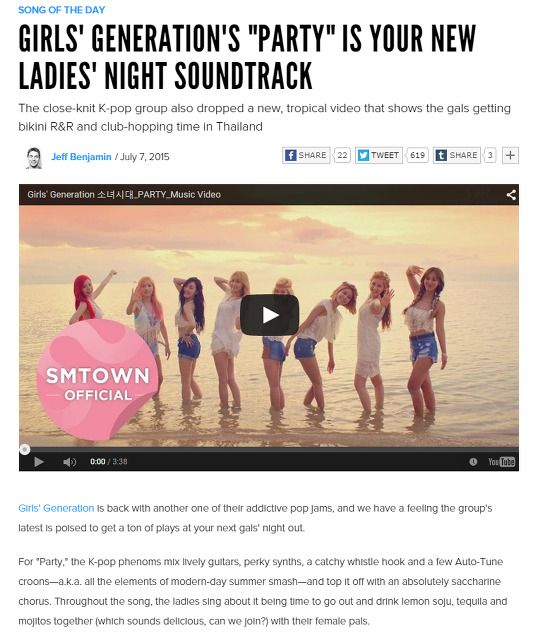Click the video share icon in title bar
Viewport: 550px width, 640px height.
(x=511, y=195)
